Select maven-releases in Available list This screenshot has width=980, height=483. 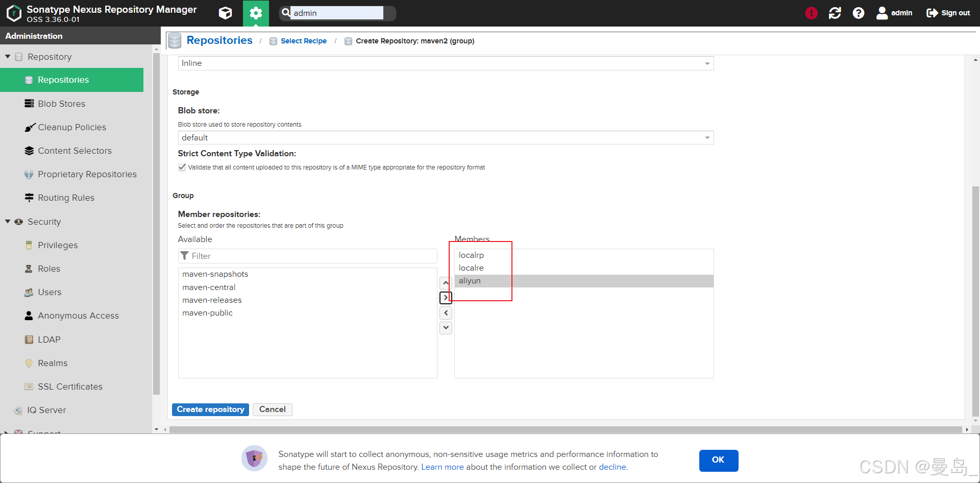pyautogui.click(x=307, y=300)
